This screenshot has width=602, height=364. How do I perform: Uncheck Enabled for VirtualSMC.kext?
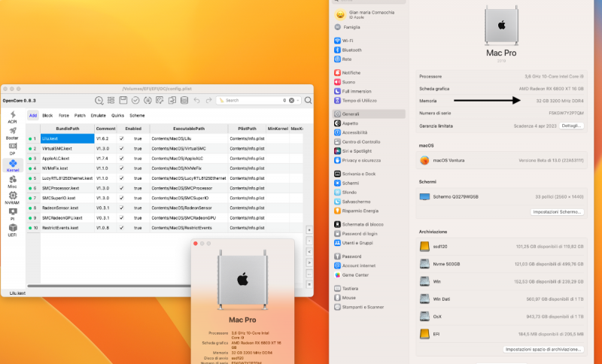[121, 148]
